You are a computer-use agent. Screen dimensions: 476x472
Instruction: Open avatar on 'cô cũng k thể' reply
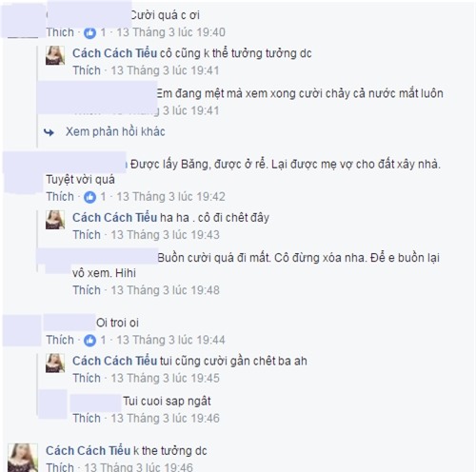tap(55, 55)
